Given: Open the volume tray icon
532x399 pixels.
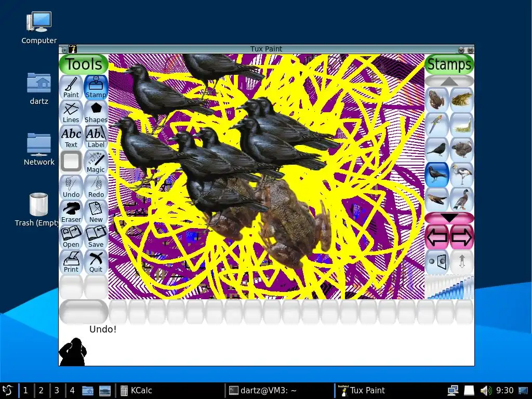Looking at the screenshot, I should [x=486, y=391].
